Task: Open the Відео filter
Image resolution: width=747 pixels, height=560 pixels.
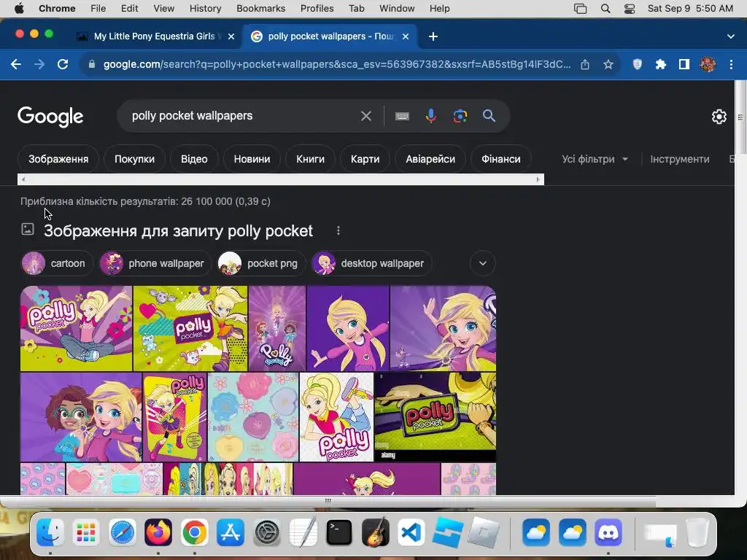Action: point(194,159)
